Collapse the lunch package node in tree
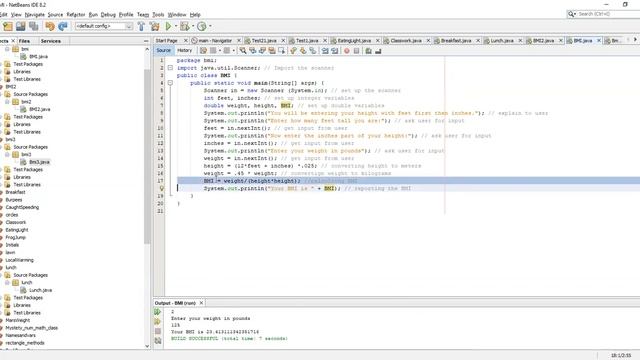 point(7,282)
